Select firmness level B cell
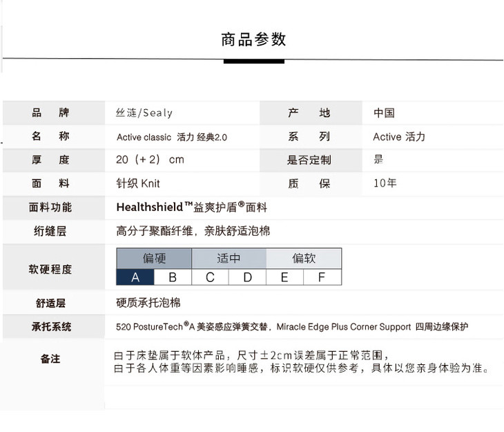Image resolution: width=504 pixels, height=432 pixels. click(x=173, y=277)
